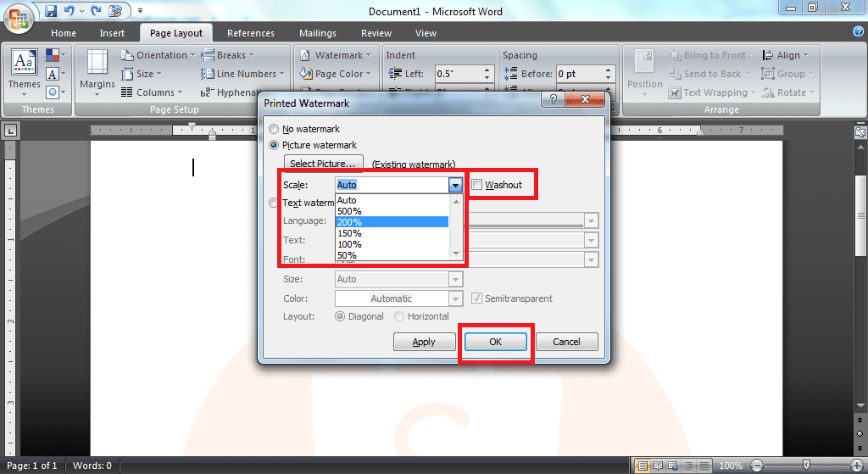The image size is (868, 474).
Task: Cancel the Printed Watermark dialog
Action: pyautogui.click(x=567, y=342)
